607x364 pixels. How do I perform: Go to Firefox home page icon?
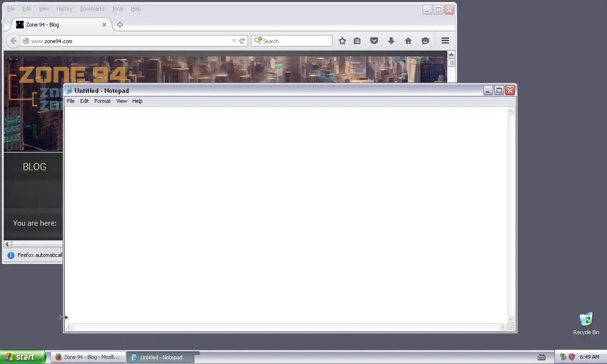(x=408, y=41)
